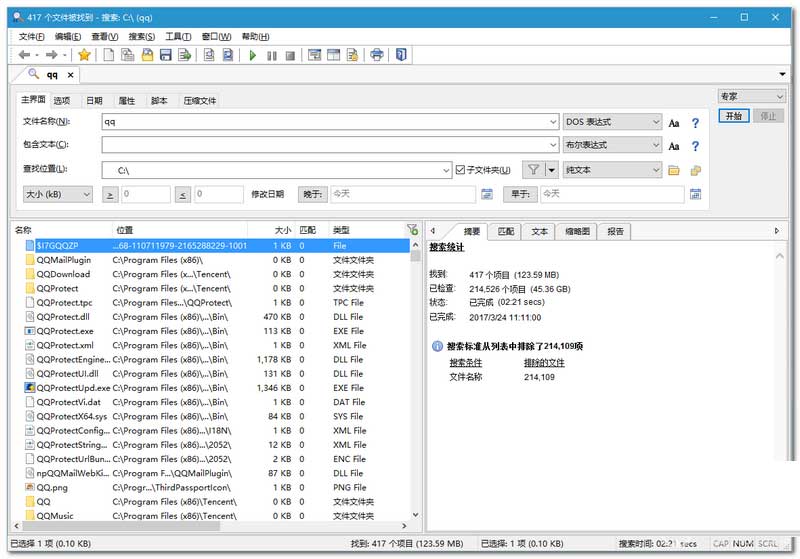800x559 pixels.
Task: Toggle the 子文件夹 subfolders checkbox
Action: click(x=460, y=170)
